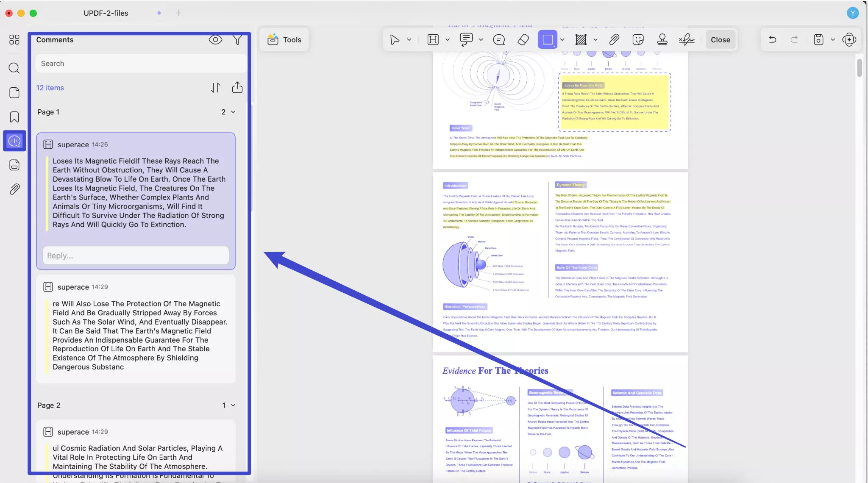Click the export comments icon
This screenshot has height=483, width=868.
(237, 88)
